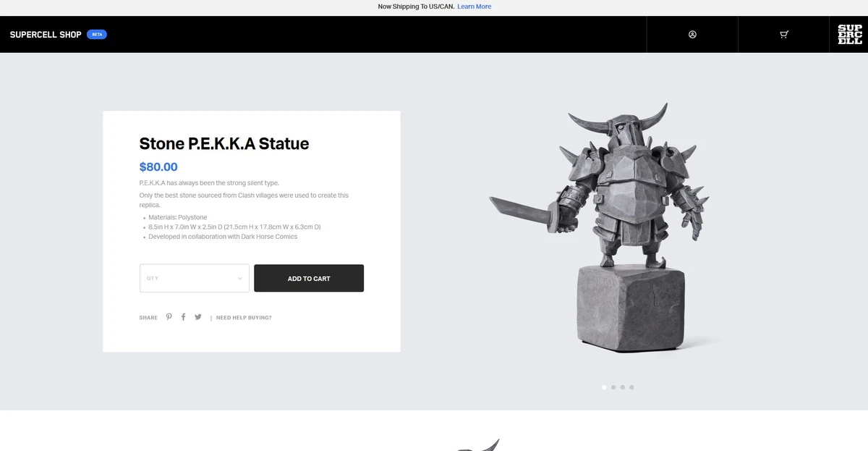Click the Stone P.E.K.K.A Statue title
This screenshot has width=868, height=451.
tap(223, 143)
